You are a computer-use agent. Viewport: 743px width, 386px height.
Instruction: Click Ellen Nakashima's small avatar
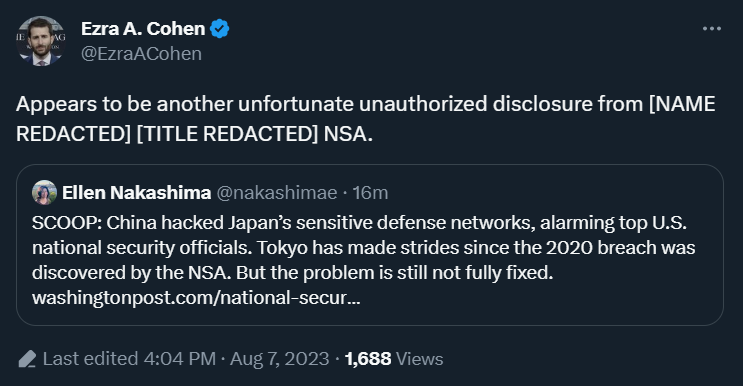[x=45, y=192]
